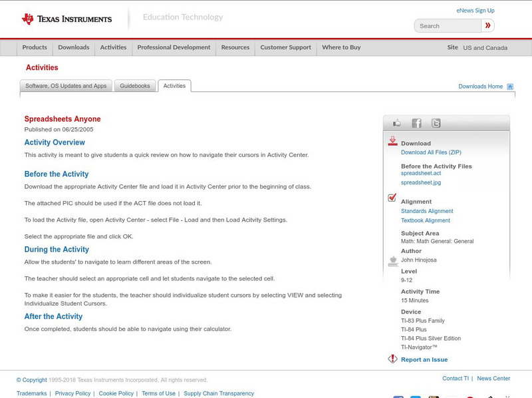Share activity via the Twitter icon

[436, 123]
